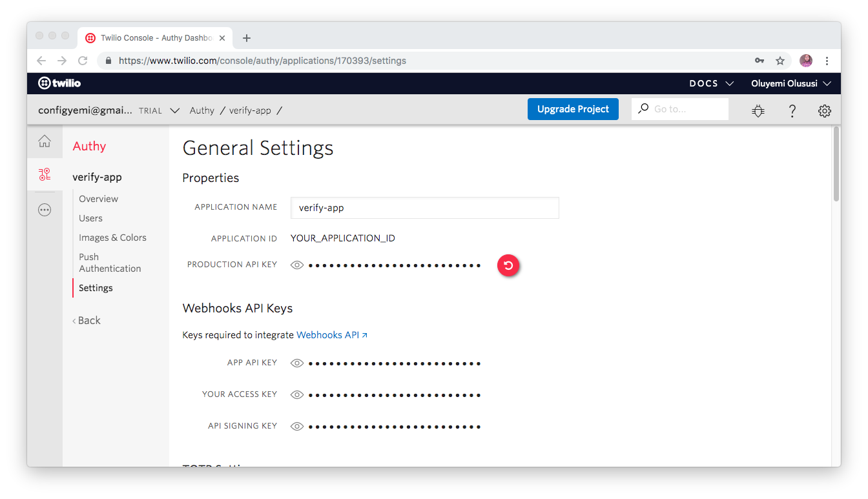868x499 pixels.
Task: Open the all products ellipsis icon
Action: click(45, 210)
